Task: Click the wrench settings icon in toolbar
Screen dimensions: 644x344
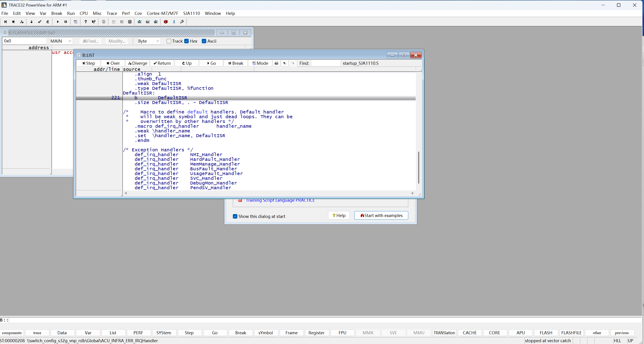Action: coord(182,22)
